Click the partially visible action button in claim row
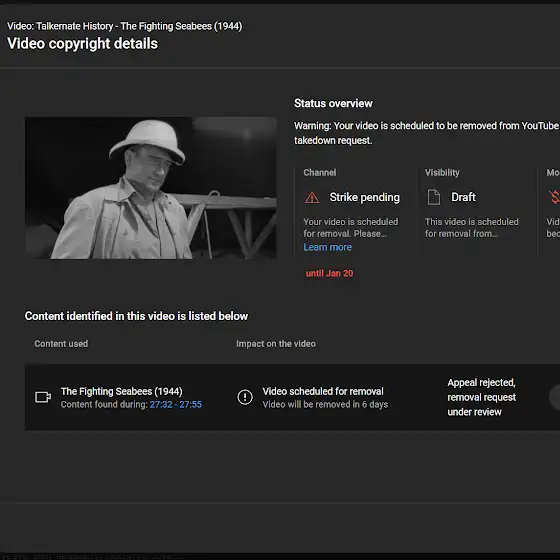 click(x=555, y=397)
